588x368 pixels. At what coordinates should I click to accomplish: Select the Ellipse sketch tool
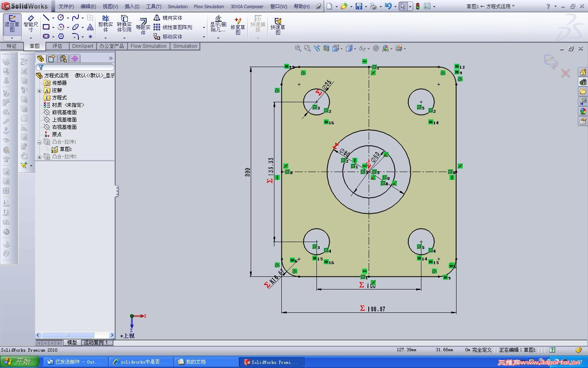tap(76, 27)
